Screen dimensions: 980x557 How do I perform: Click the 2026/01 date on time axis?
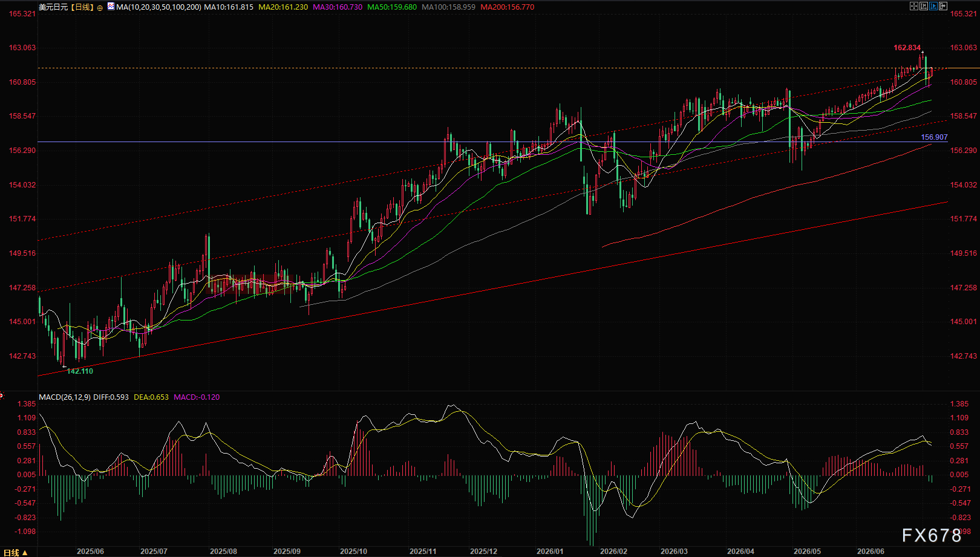click(550, 552)
